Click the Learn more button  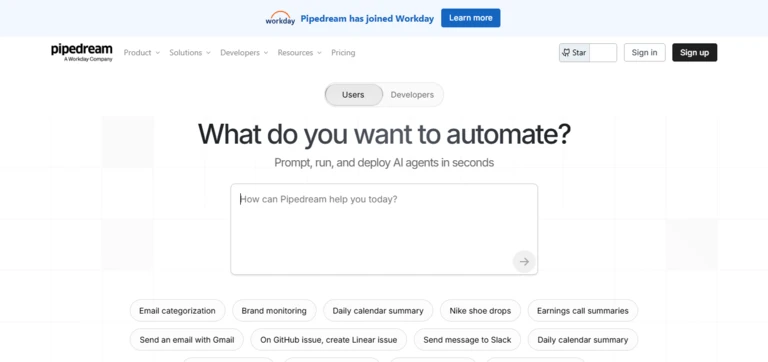pos(471,18)
